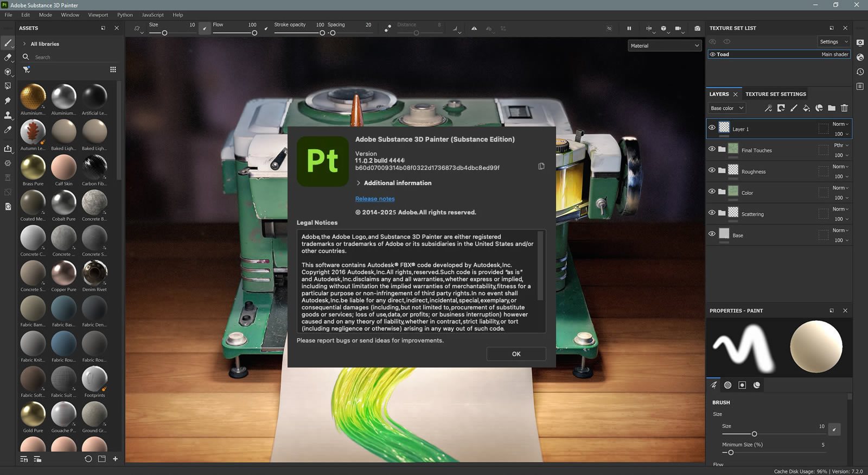Hide the Color folder layer
Viewport: 868px width, 475px height.
[x=712, y=191]
